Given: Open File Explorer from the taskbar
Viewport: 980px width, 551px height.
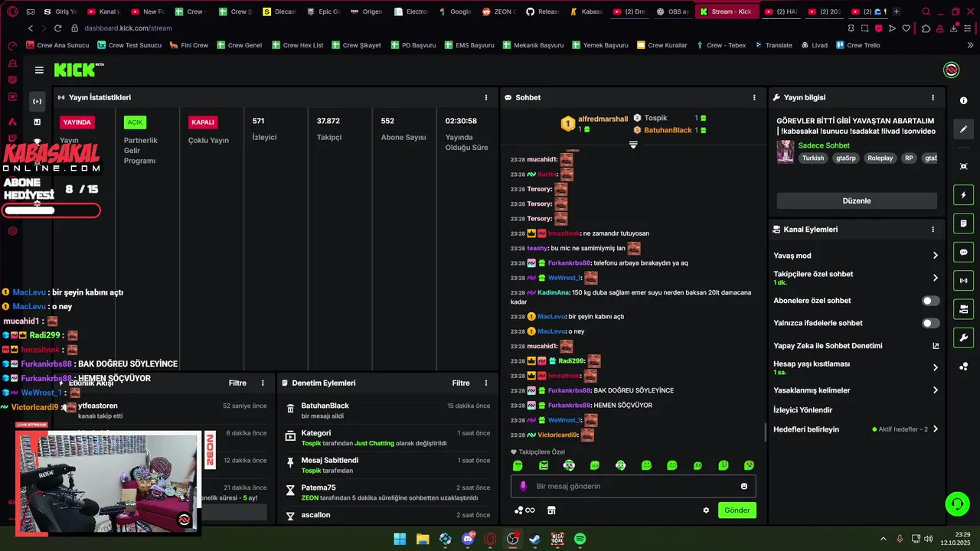Looking at the screenshot, I should (x=423, y=539).
